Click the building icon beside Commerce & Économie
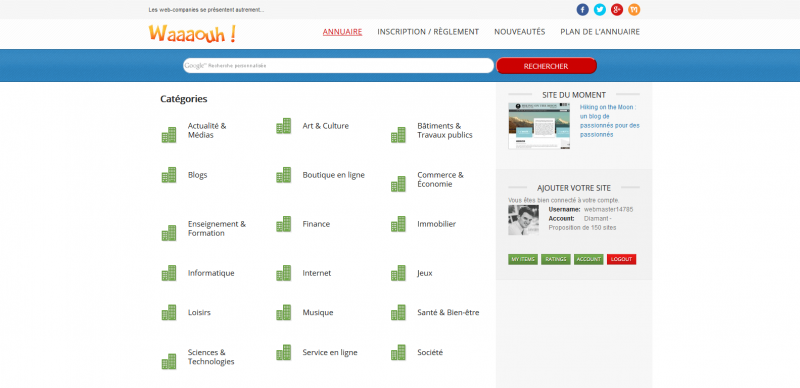The width and height of the screenshot is (800, 388). pos(398,184)
